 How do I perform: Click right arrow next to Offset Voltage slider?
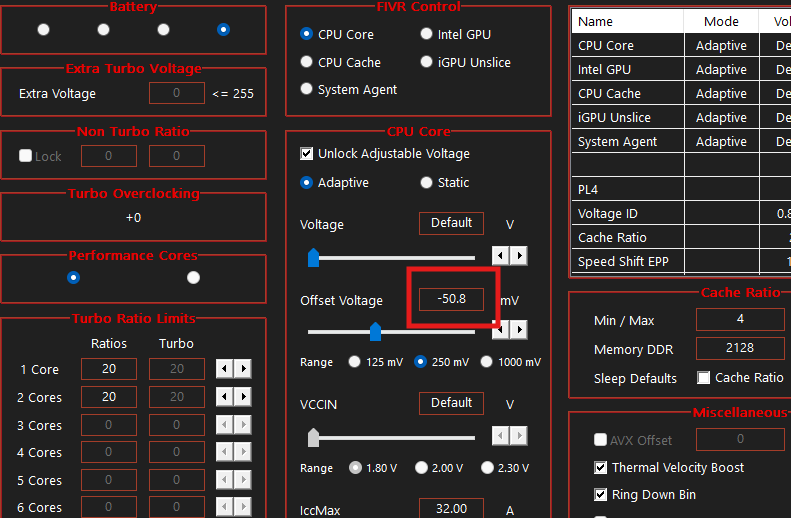tap(519, 329)
